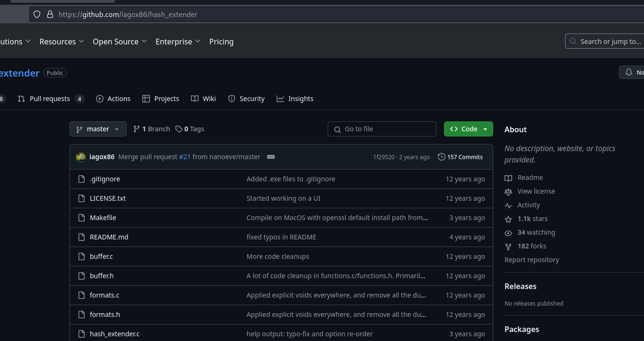
Task: Click the Projects table icon
Action: (x=146, y=99)
